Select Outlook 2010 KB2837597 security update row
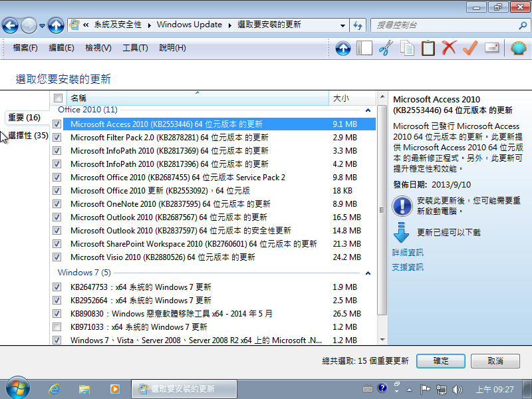The height and width of the screenshot is (399, 532). pyautogui.click(x=219, y=230)
